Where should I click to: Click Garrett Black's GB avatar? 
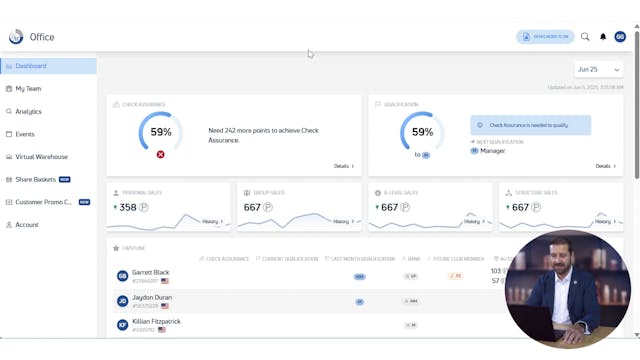point(122,276)
